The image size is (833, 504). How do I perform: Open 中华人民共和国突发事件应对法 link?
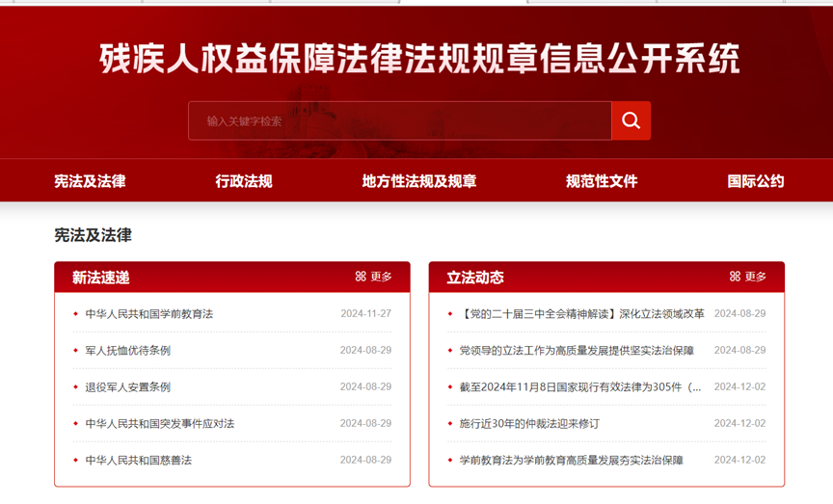click(x=160, y=424)
